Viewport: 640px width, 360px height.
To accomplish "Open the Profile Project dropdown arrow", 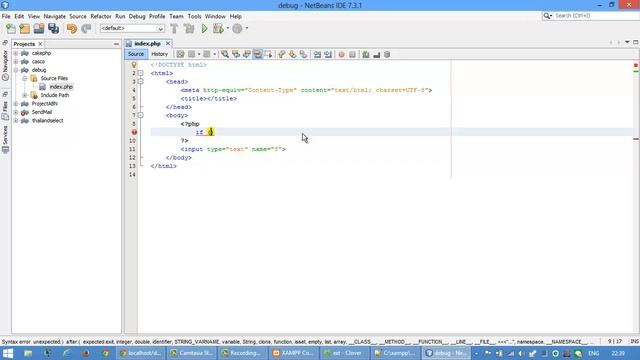I will coord(247,29).
